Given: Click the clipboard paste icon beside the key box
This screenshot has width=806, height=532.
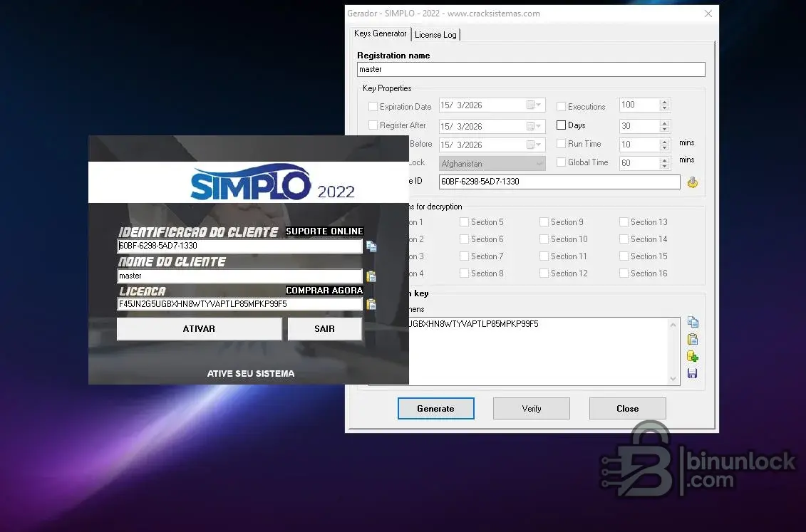Looking at the screenshot, I should coord(692,340).
